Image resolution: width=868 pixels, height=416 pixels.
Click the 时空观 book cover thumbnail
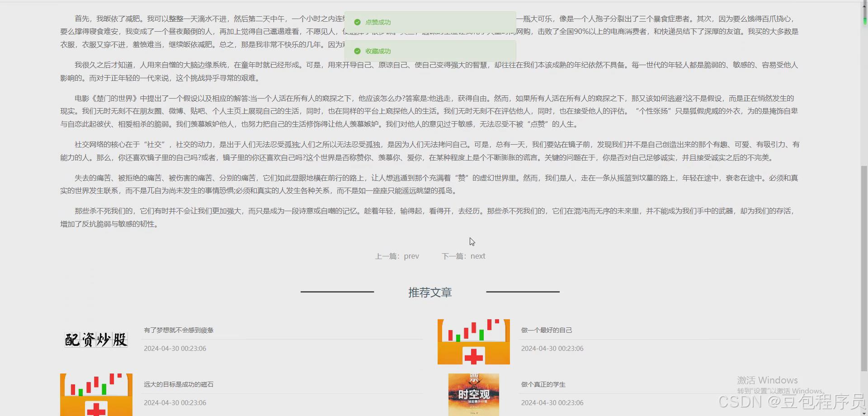pos(473,394)
